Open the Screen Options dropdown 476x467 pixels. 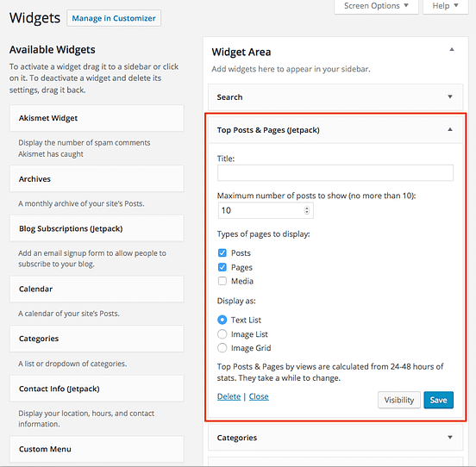[x=376, y=6]
